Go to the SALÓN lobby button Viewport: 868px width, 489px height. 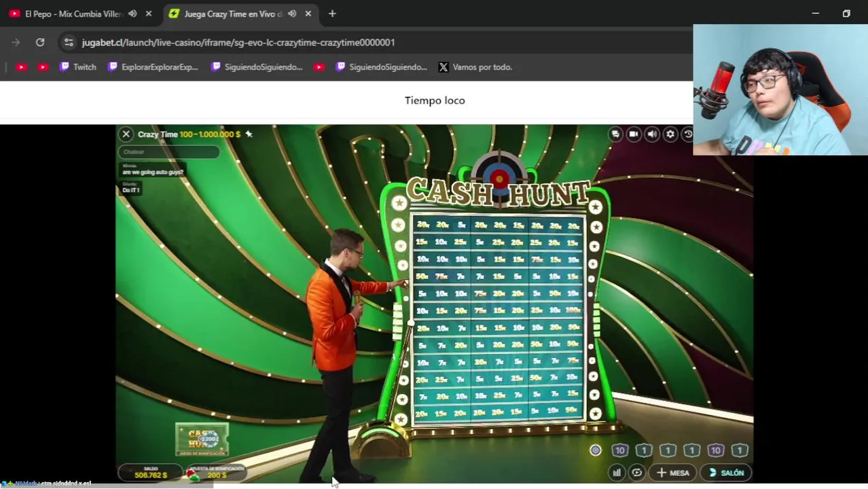click(726, 473)
